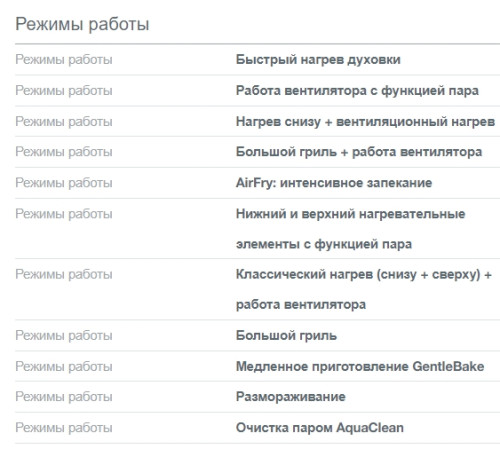Click label left of standalone 'Большой гриль'
500x457 pixels.
coord(64,336)
